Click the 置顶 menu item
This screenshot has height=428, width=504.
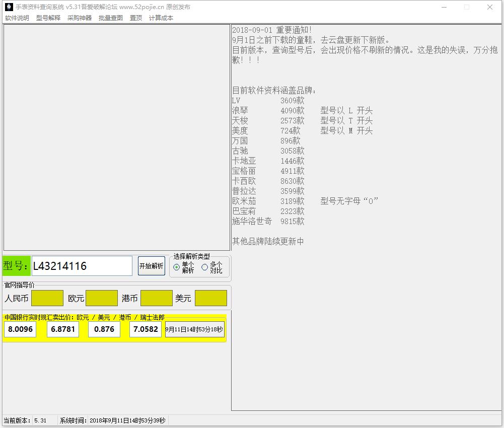pos(135,18)
